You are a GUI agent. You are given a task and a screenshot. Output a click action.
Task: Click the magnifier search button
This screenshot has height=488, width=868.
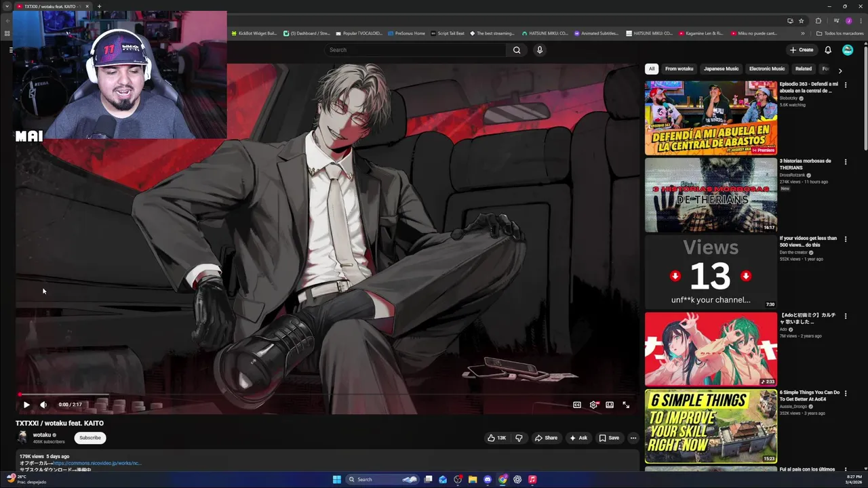point(517,49)
